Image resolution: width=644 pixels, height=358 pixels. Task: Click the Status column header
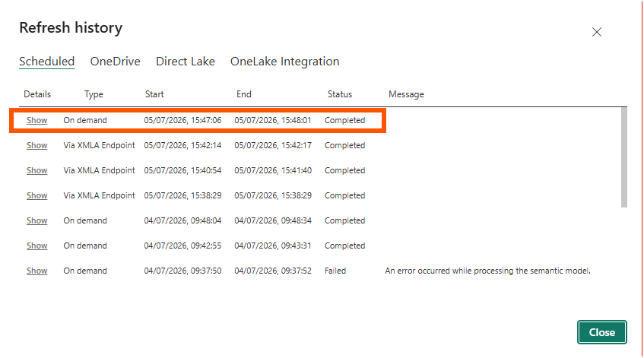[x=340, y=94]
